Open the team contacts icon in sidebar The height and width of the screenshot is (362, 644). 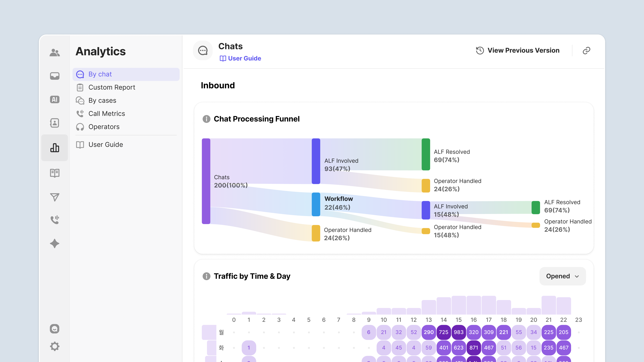(x=55, y=52)
